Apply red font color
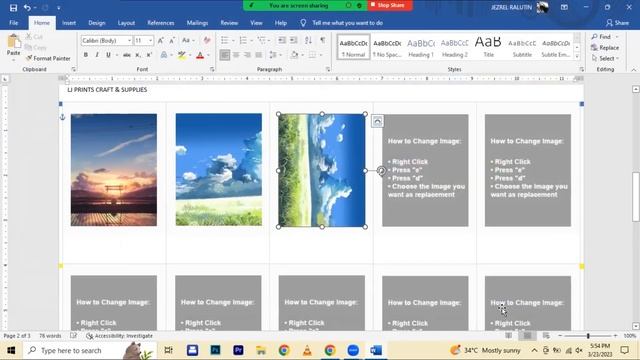This screenshot has width=640, height=360. [x=200, y=55]
